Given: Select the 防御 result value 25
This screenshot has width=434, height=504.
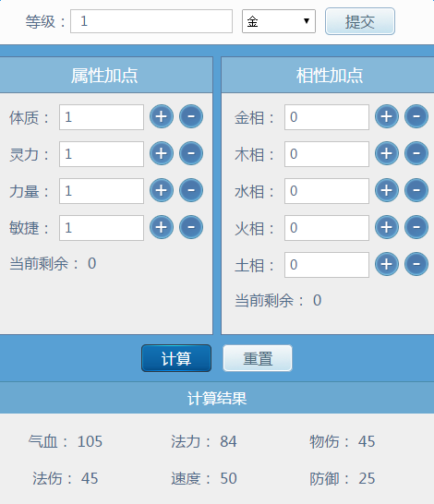Looking at the screenshot, I should click(367, 478).
